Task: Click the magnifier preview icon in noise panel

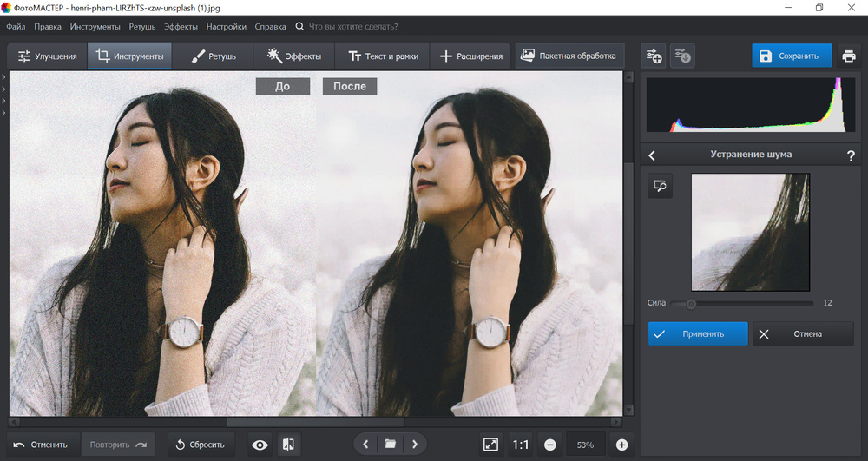Action: 661,186
